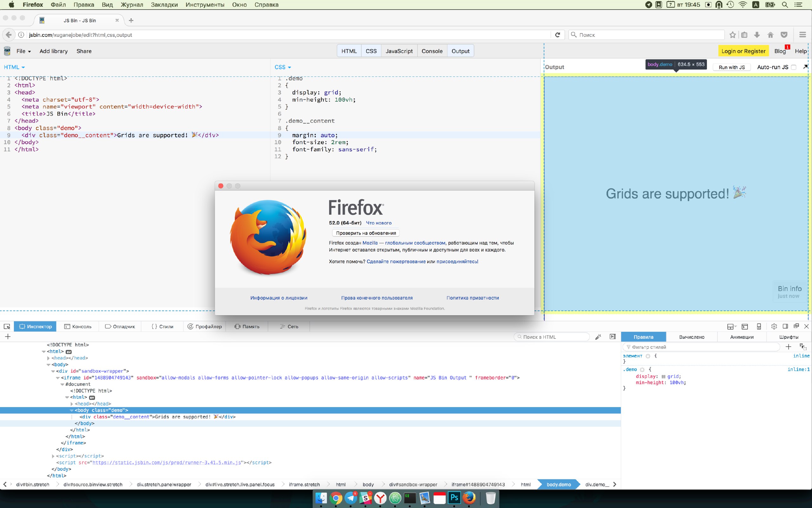Go to the Firefox home page icon
Image resolution: width=812 pixels, height=508 pixels.
771,35
